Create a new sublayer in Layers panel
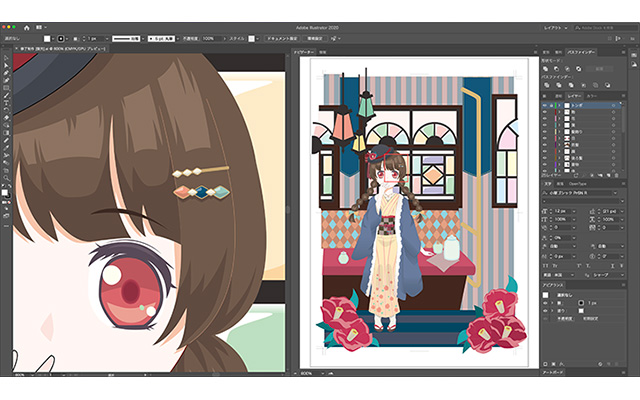 click(600, 176)
